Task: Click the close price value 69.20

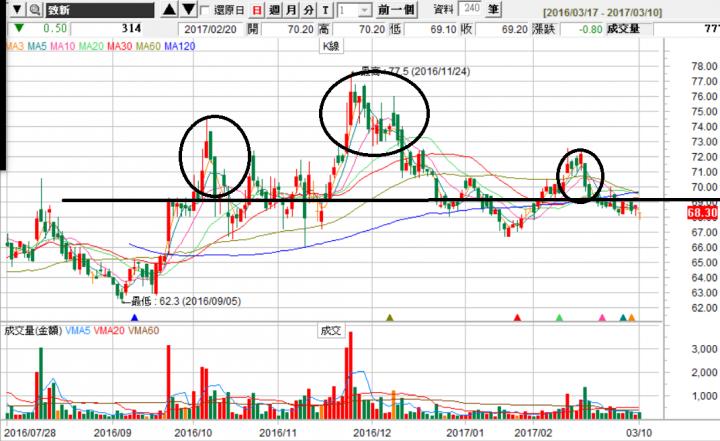Action: coord(503,29)
